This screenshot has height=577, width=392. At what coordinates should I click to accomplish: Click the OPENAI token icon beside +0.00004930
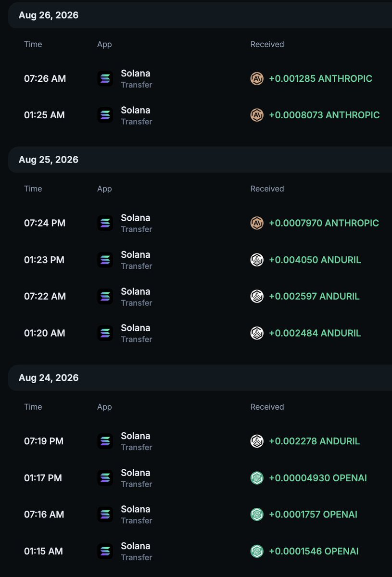point(257,478)
